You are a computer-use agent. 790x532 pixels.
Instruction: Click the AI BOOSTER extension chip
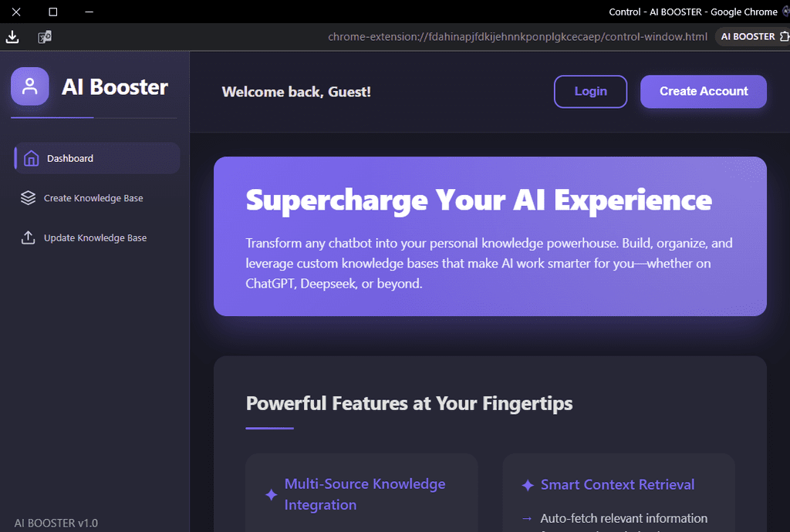[752, 37]
